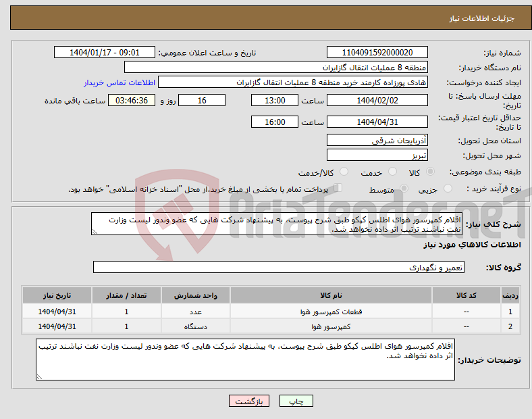The image size is (532, 419).
Task: Select the کالا radio button
Action: coord(430,172)
